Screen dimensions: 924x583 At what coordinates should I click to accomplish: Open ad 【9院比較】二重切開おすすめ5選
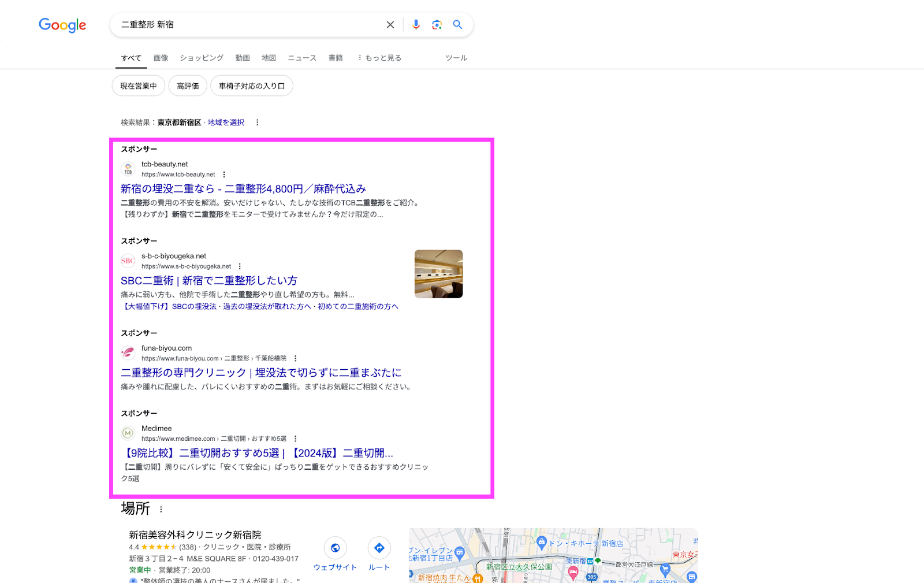tap(257, 453)
